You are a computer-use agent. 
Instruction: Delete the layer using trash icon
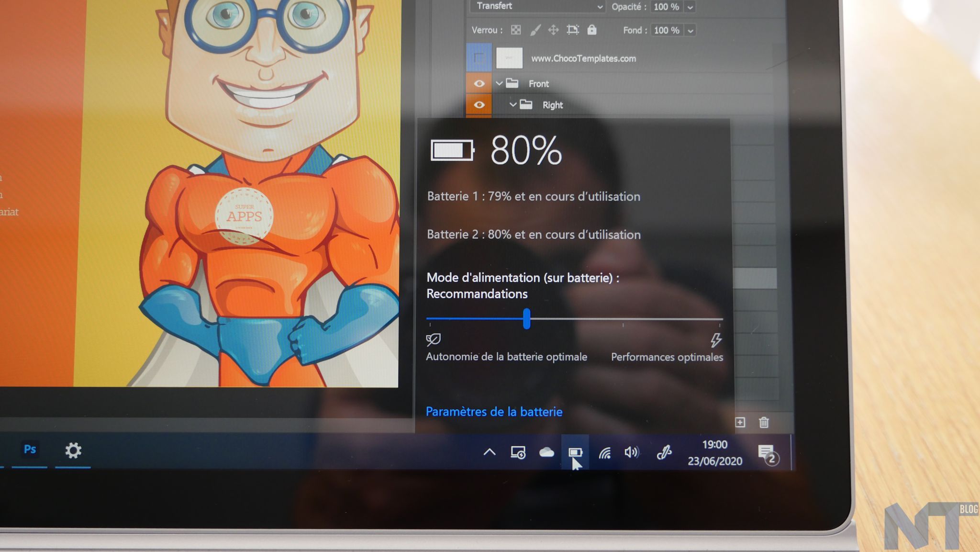(764, 422)
